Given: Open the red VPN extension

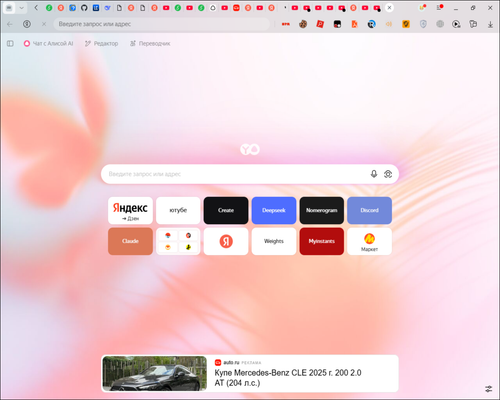Looking at the screenshot, I should point(286,24).
